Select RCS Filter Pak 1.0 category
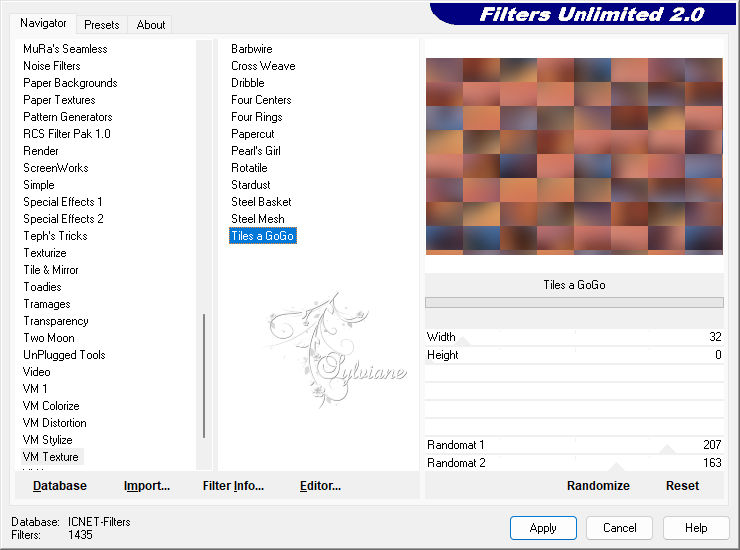The image size is (740, 550). [x=67, y=134]
